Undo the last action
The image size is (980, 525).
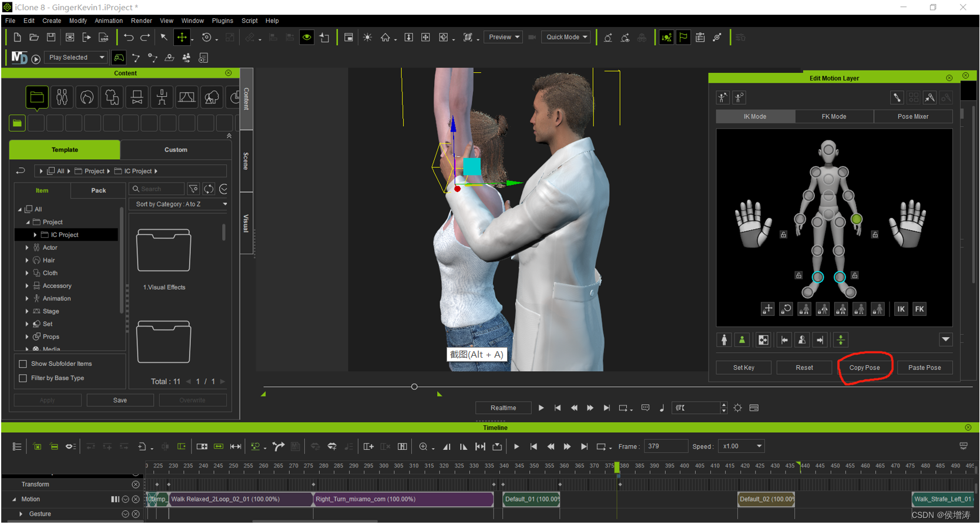pyautogui.click(x=129, y=38)
